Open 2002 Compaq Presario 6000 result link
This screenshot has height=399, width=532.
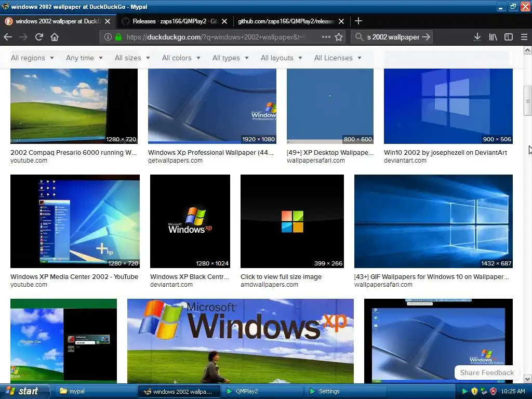point(74,153)
